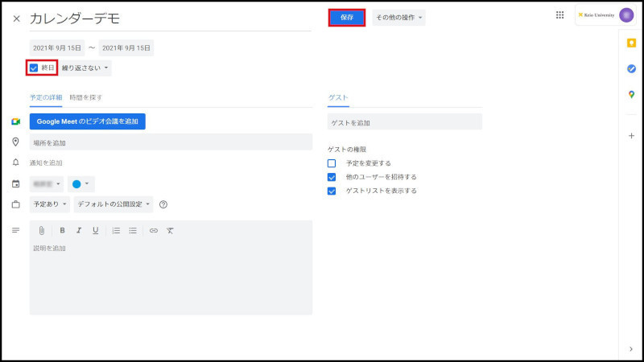Open Google Tasks from side panel

coord(631,69)
